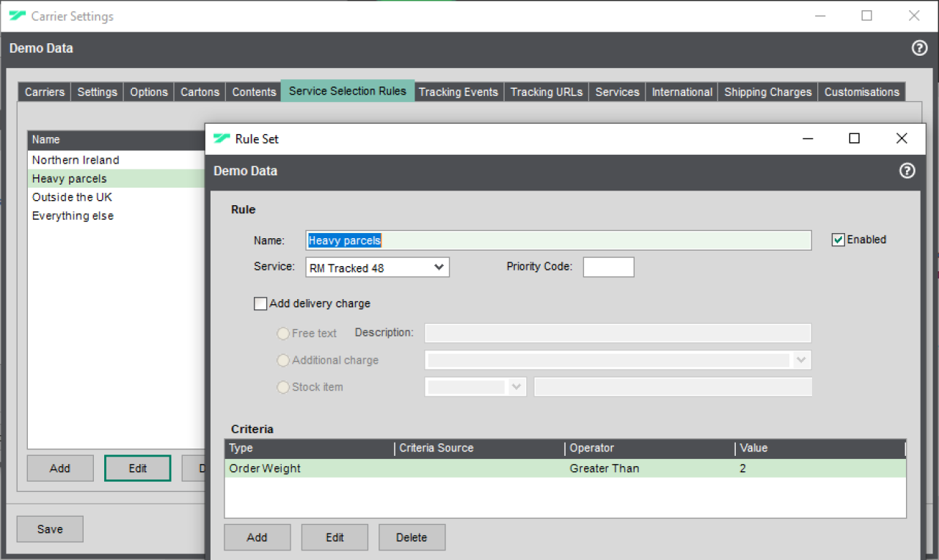Select the Northern Ireland rule
939x560 pixels.
click(x=117, y=160)
